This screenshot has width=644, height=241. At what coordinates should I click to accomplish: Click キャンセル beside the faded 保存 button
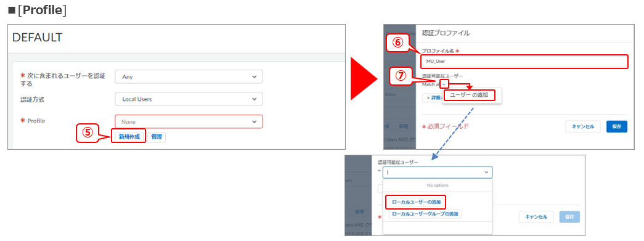pyautogui.click(x=536, y=217)
